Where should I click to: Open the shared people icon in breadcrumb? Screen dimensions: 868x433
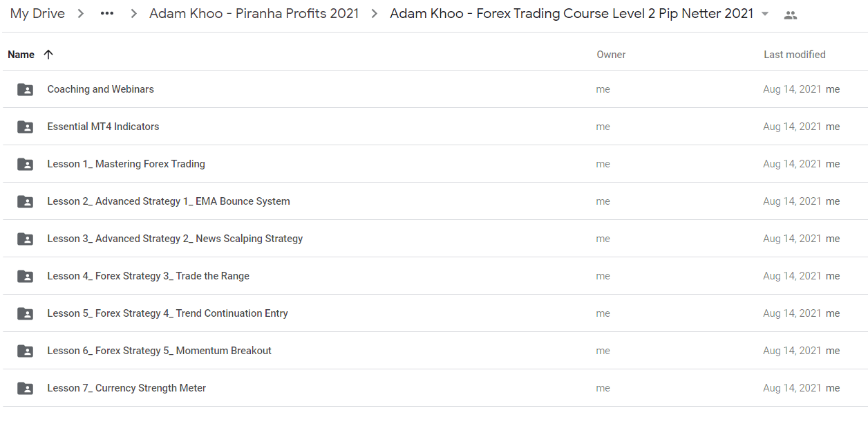(791, 15)
